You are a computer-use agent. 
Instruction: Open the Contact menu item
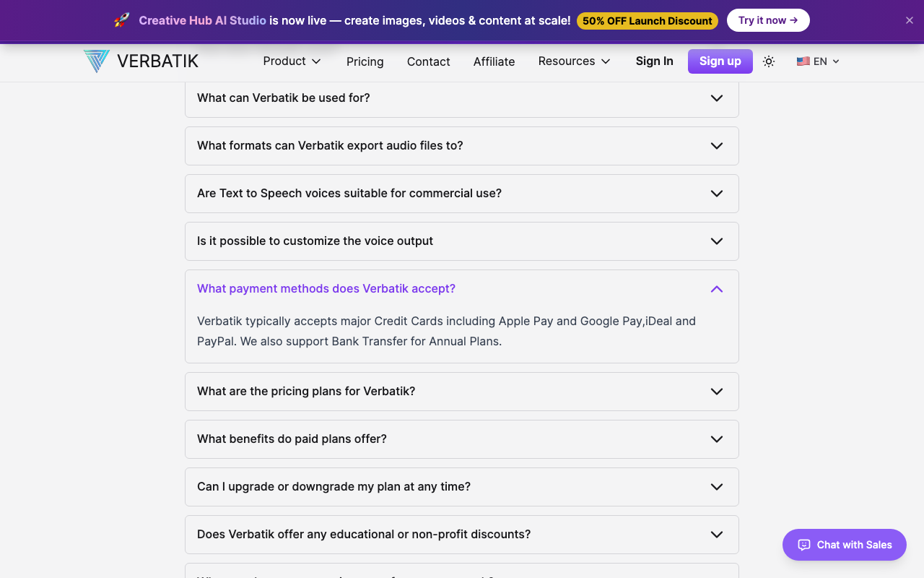point(429,61)
